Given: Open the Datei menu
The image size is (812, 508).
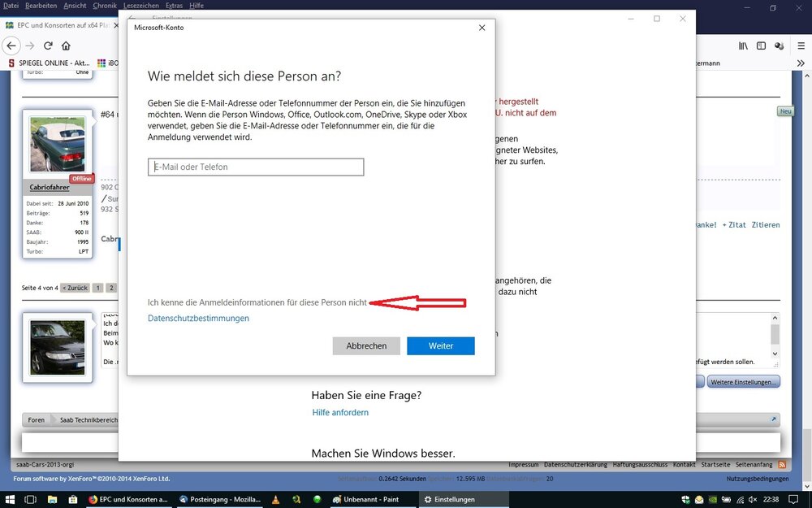Looking at the screenshot, I should pos(11,5).
